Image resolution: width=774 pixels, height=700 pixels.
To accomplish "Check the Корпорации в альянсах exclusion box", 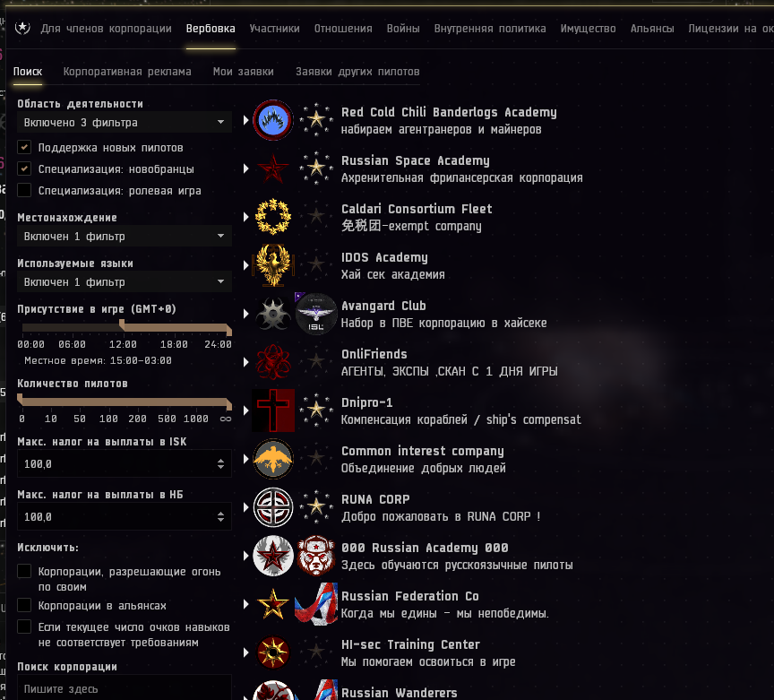I will pos(24,605).
